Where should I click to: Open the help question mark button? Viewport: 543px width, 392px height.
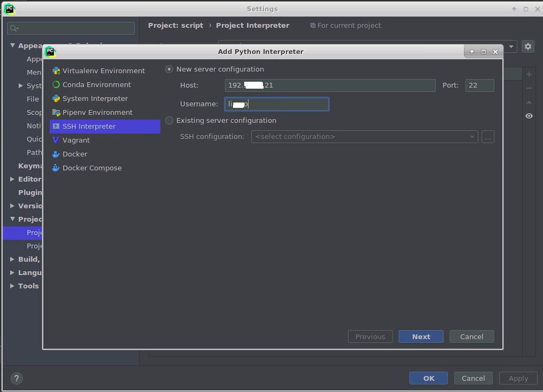17,378
